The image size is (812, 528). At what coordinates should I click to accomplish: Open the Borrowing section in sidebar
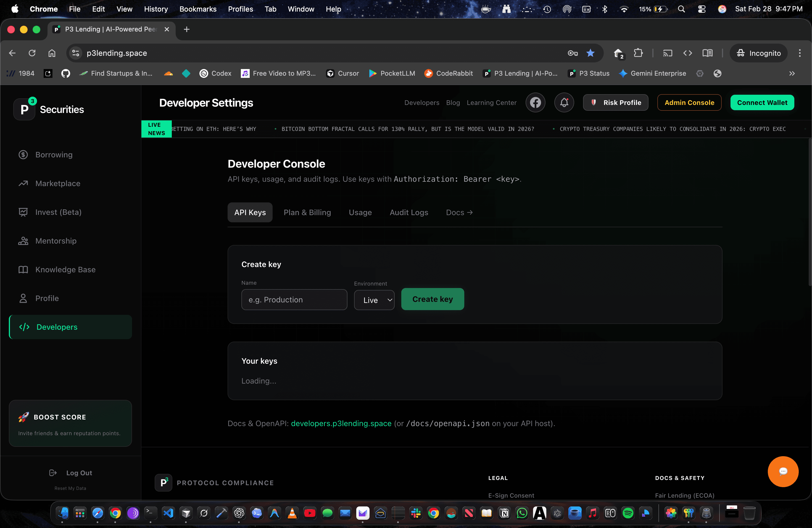54,155
